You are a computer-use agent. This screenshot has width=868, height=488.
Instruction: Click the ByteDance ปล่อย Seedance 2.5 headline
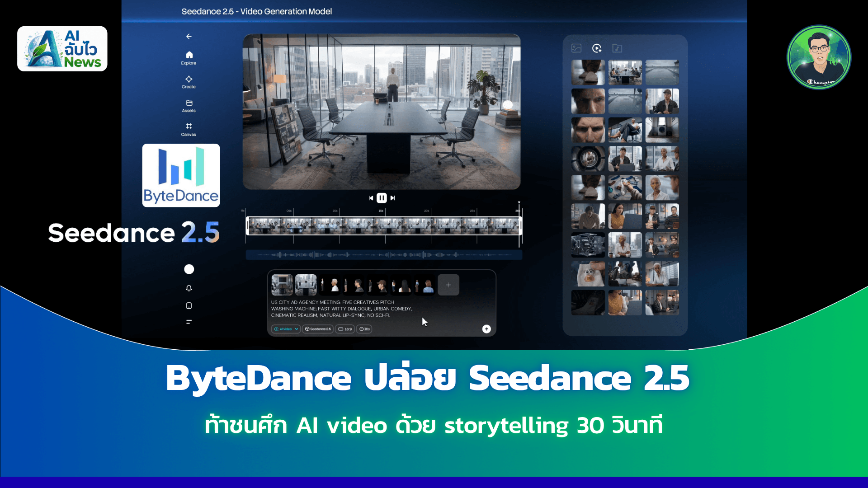(428, 378)
